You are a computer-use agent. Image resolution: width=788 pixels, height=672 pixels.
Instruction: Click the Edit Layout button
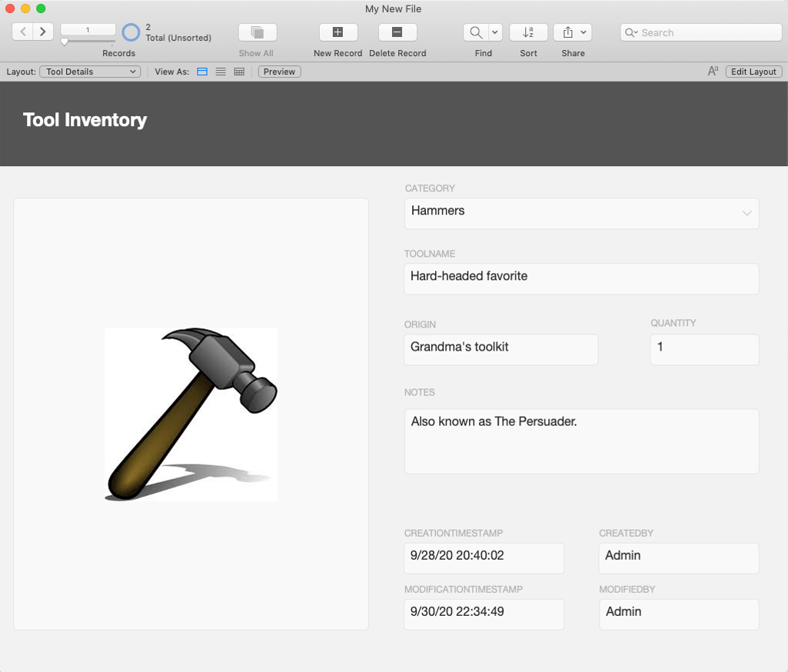pos(754,72)
